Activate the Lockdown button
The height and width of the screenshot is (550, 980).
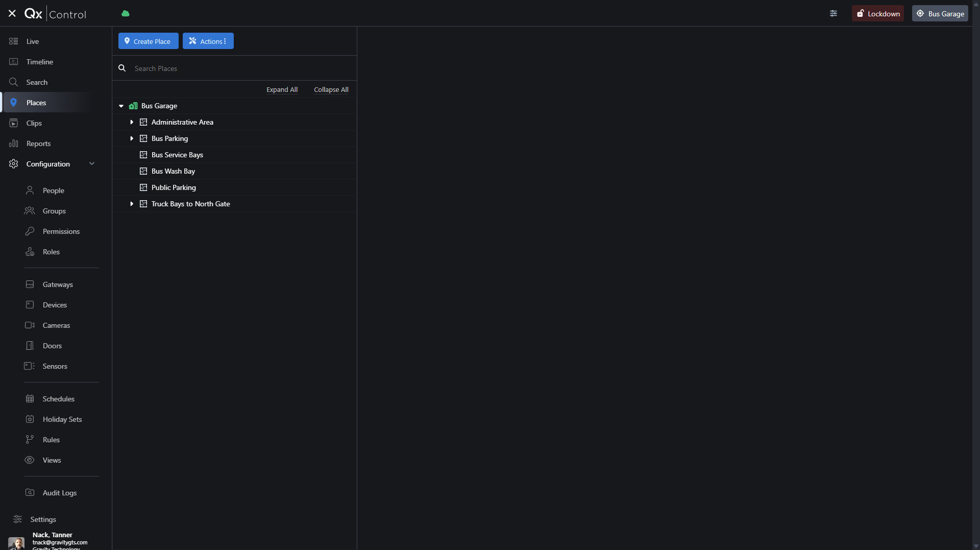878,14
